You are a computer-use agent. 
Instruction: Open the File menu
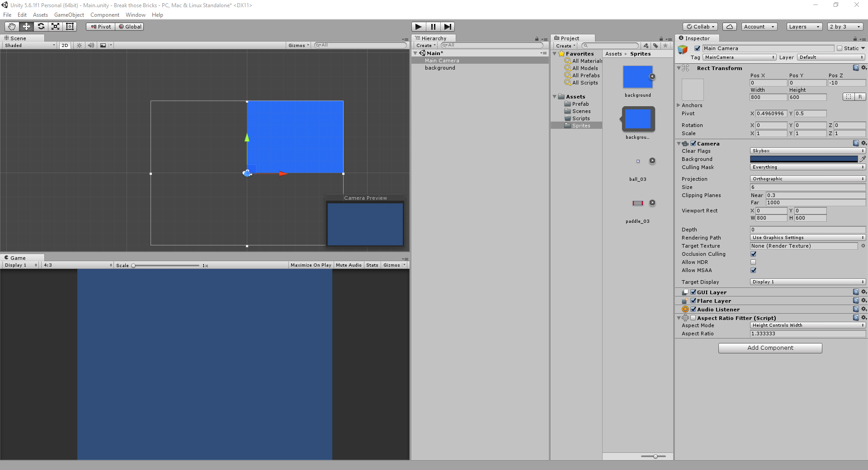(7, 15)
